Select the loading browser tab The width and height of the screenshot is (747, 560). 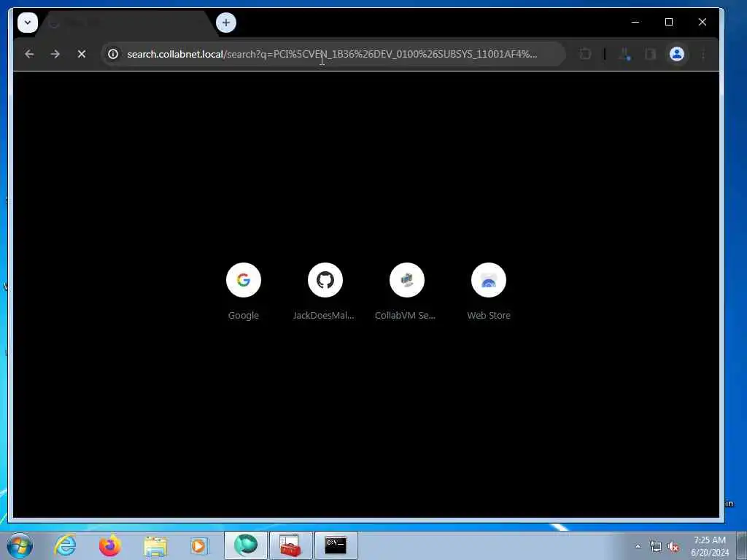[126, 23]
